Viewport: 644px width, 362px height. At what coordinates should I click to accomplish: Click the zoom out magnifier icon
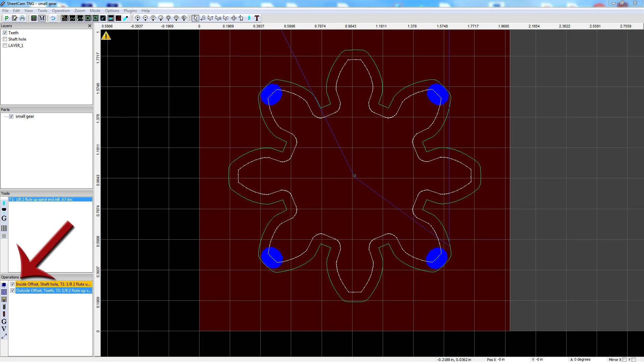point(145,18)
